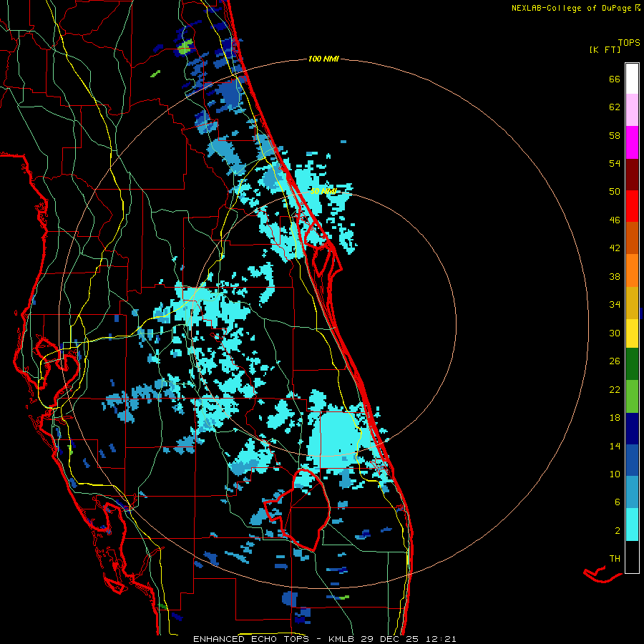Select the white 66 kft legend swatch

[x=632, y=79]
